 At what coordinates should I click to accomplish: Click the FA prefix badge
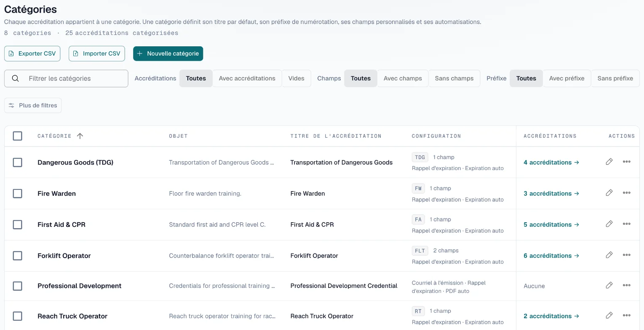point(418,219)
